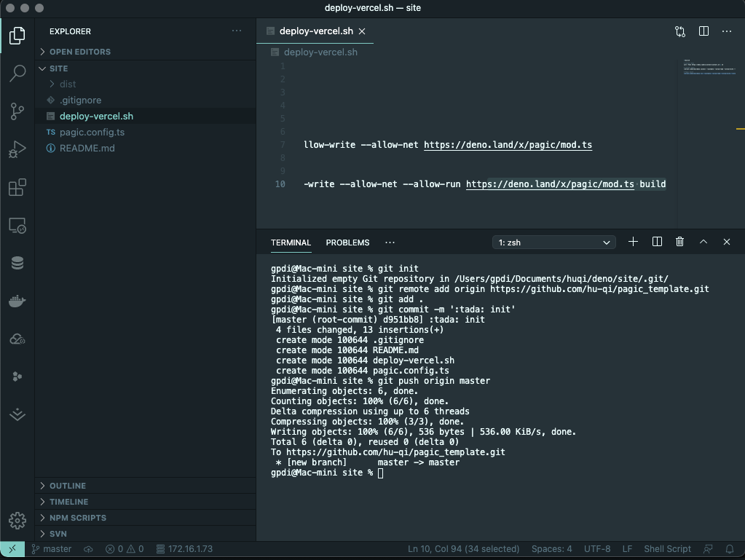745x560 pixels.
Task: Change indentation via Spaces: 4
Action: point(551,548)
